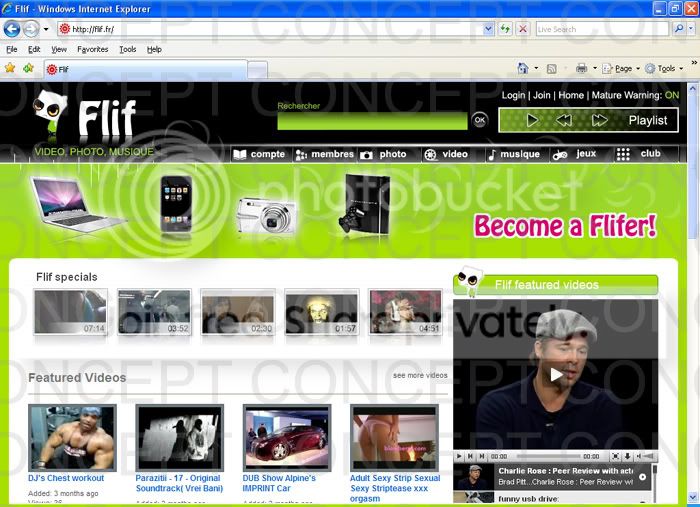Click the address bar showing http://flif.fr/
Image resolution: width=700 pixels, height=507 pixels.
click(x=270, y=29)
